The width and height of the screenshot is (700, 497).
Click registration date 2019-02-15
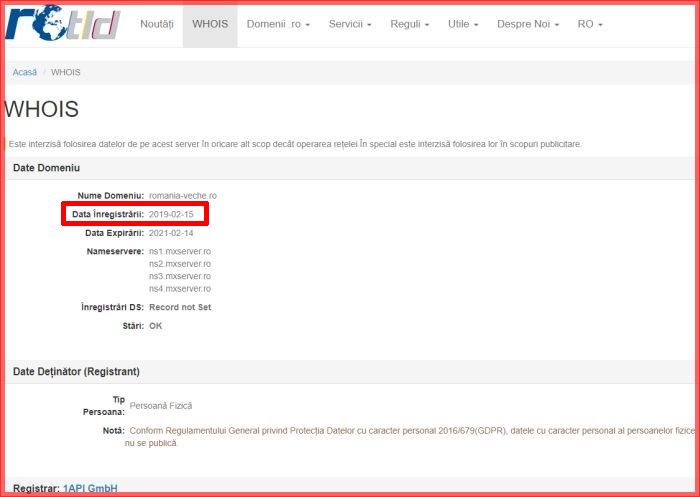tap(171, 214)
